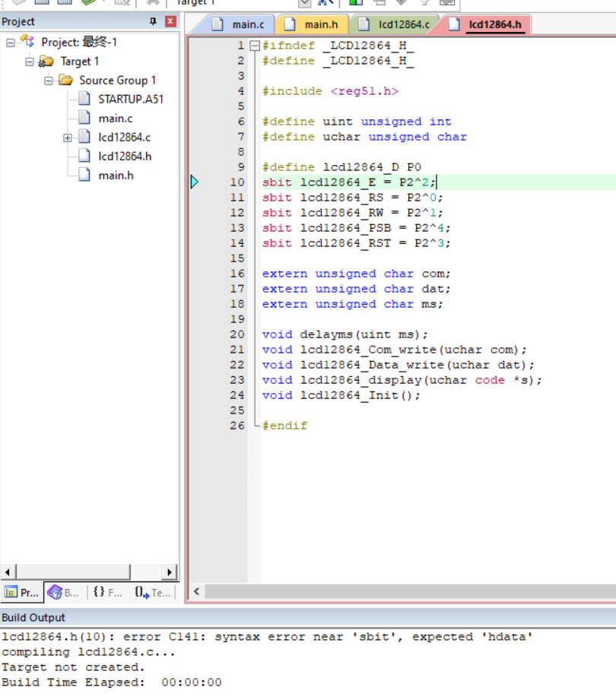
Task: Open the Project tab at the panel bottom
Action: [22, 593]
